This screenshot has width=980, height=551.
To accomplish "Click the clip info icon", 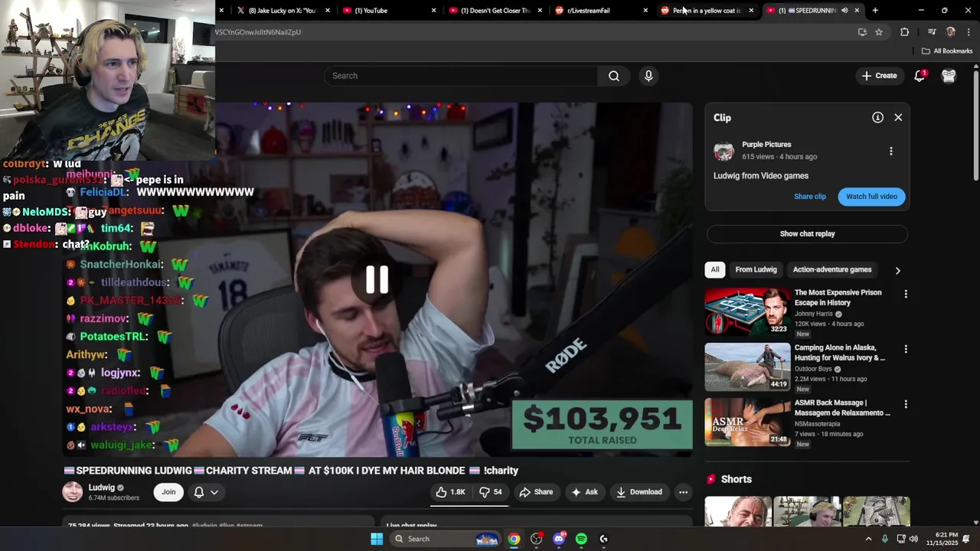I will (x=877, y=117).
